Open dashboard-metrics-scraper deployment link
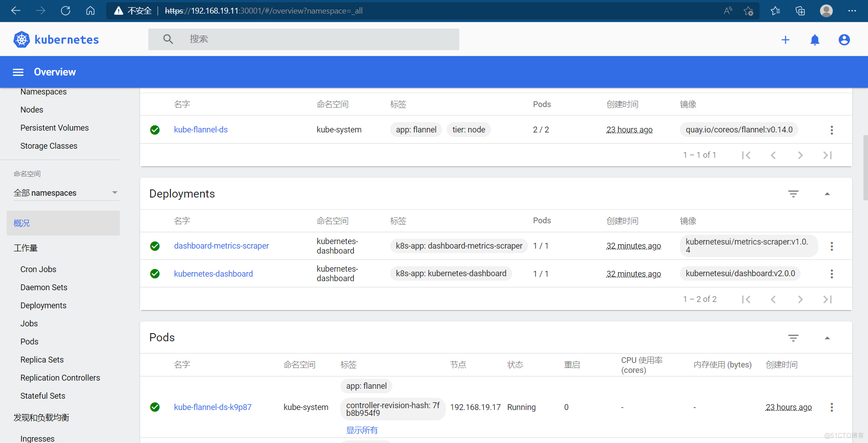 (222, 246)
